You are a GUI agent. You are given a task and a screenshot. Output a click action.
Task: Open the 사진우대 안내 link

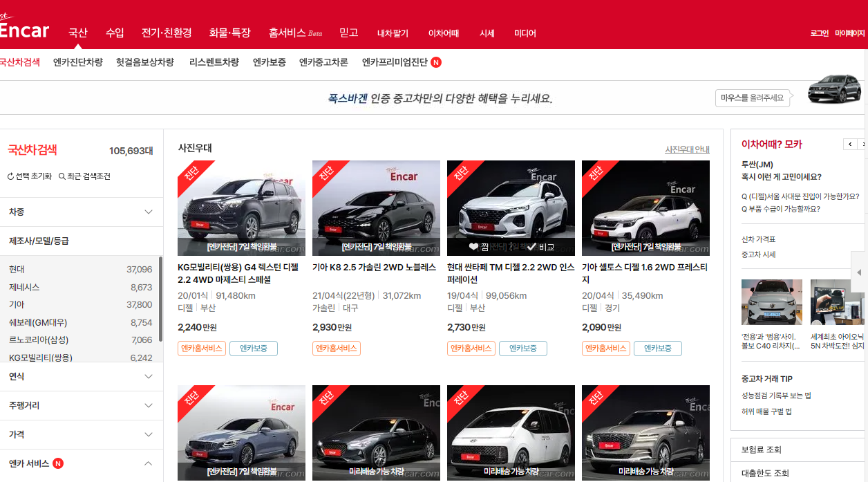pos(687,149)
